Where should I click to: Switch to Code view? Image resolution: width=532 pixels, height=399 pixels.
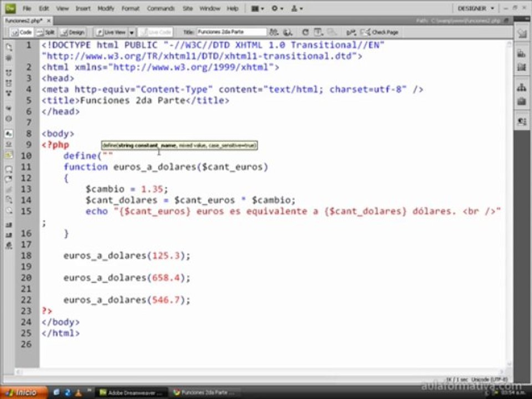pos(22,32)
